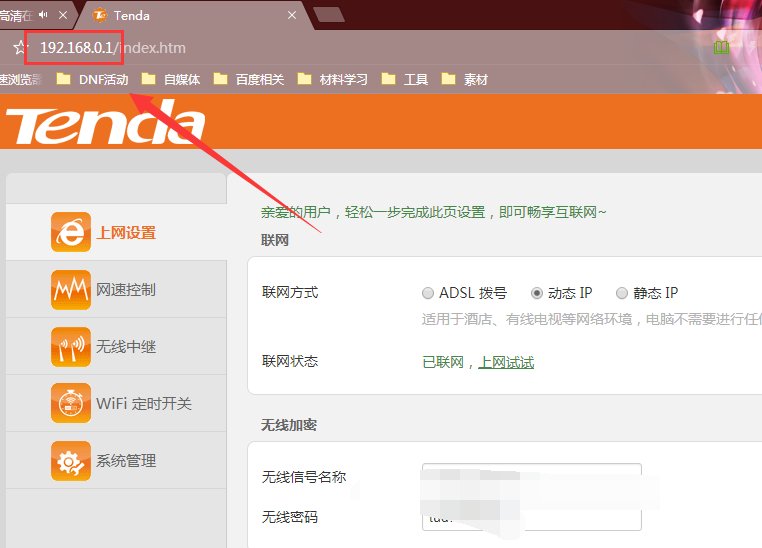The image size is (762, 548).
Task: Click the 无线加密 section heading
Action: tap(289, 425)
